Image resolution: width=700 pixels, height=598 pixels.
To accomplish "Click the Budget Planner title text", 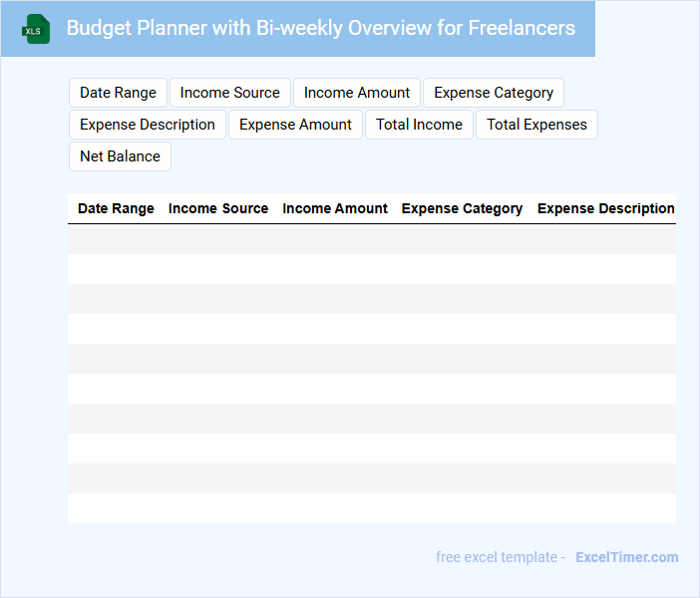I will coord(320,28).
